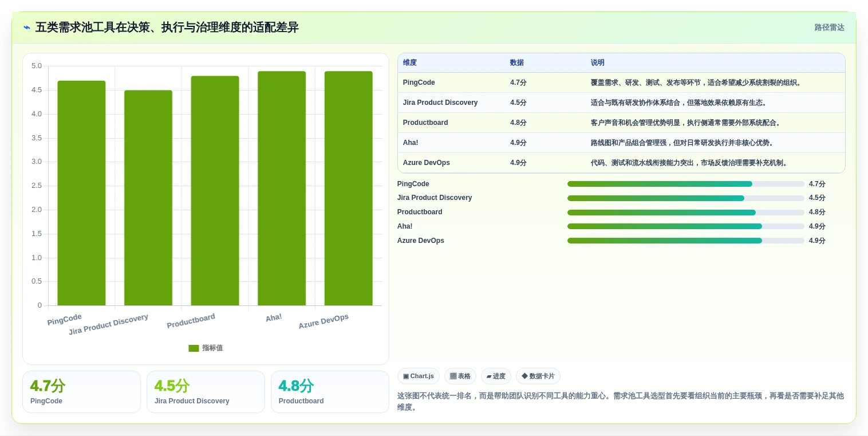
Task: Click Azure DevOps's progress bar
Action: tap(686, 241)
